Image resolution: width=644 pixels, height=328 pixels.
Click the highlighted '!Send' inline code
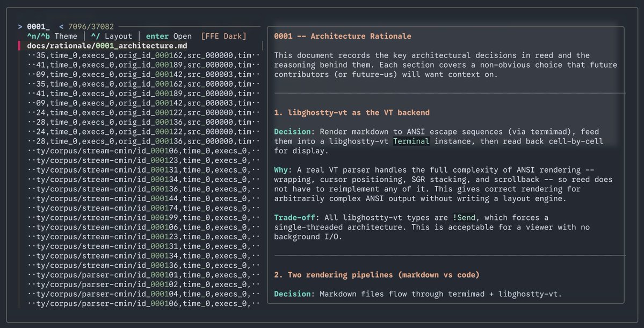click(x=464, y=217)
